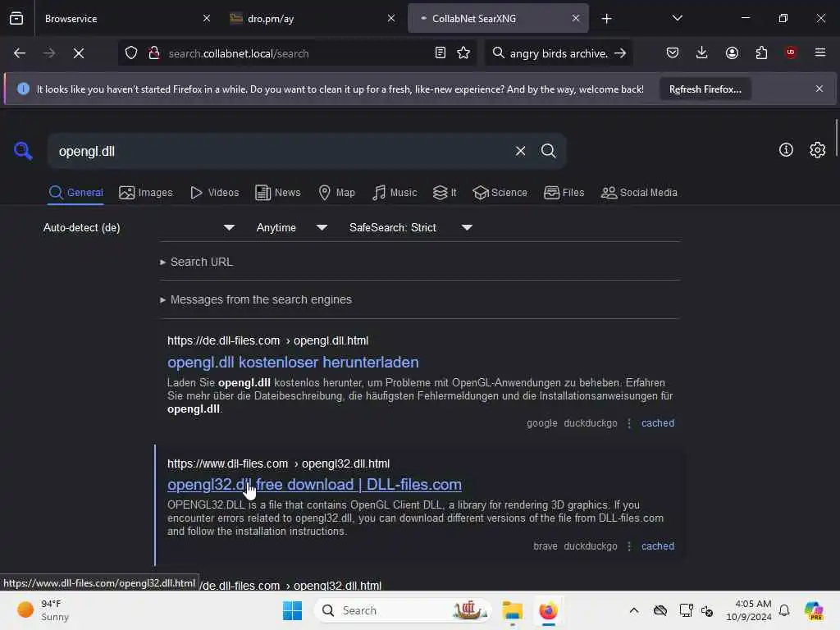
Task: Open the Extensions puzzle icon
Action: point(761,53)
